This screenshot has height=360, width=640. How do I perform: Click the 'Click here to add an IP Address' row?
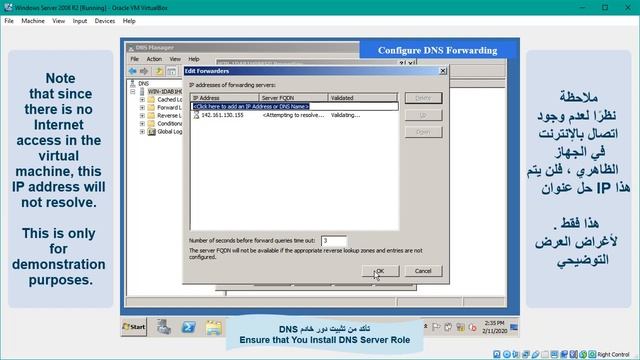coord(294,107)
